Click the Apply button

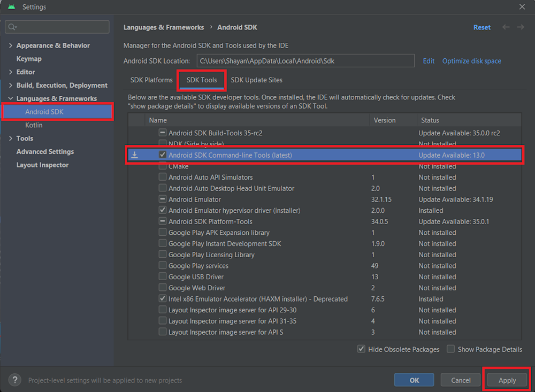coord(507,380)
